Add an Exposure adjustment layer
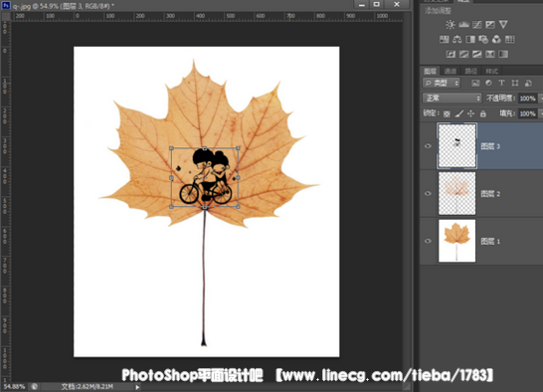Image resolution: width=543 pixels, height=392 pixels. tap(490, 24)
